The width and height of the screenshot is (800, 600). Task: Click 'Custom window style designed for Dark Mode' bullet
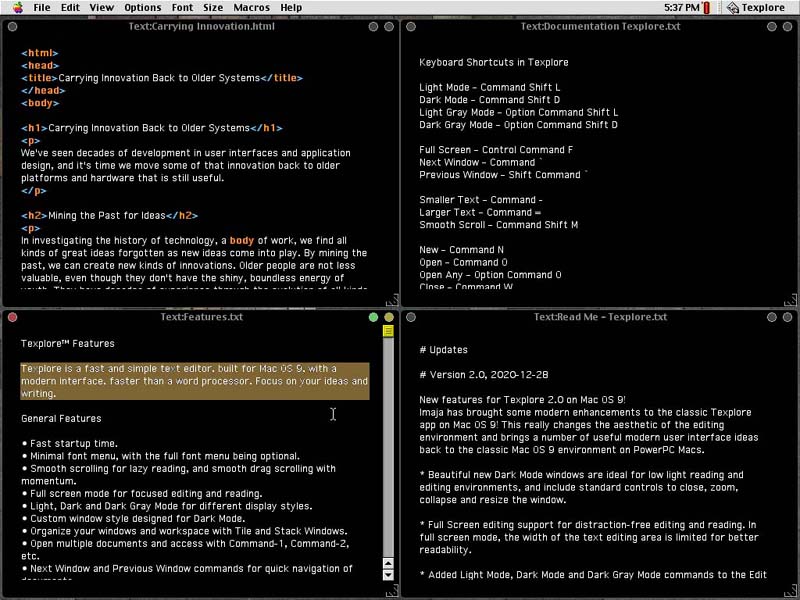click(133, 519)
